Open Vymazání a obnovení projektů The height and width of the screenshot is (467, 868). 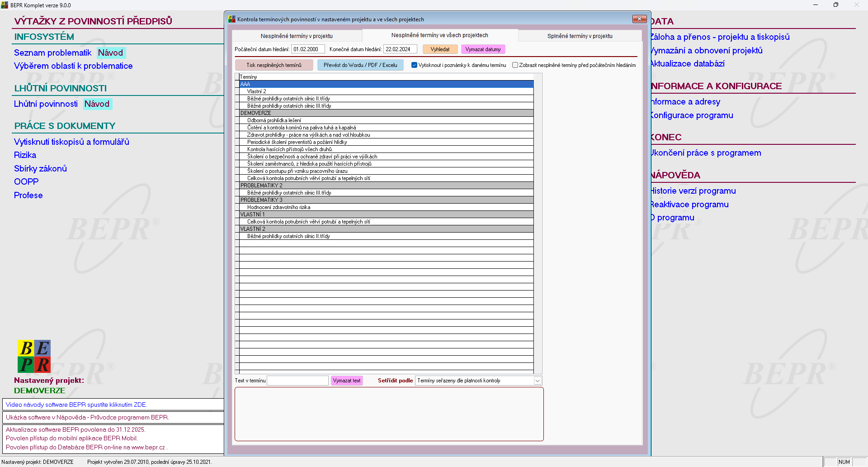pos(707,51)
